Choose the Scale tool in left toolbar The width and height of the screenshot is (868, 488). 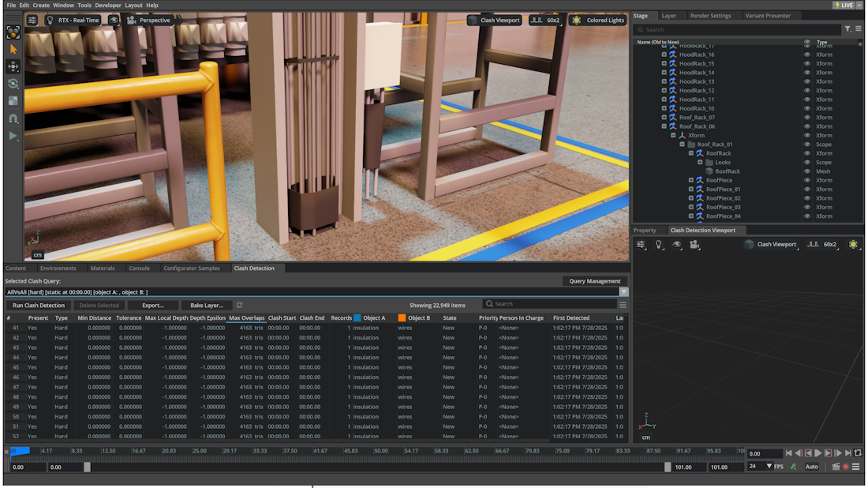tap(13, 101)
